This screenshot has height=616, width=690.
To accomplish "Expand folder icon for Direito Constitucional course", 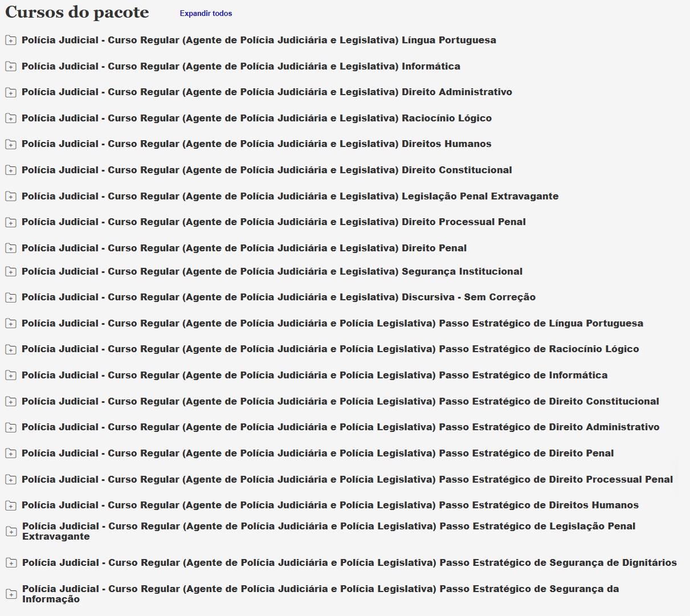I will [11, 170].
